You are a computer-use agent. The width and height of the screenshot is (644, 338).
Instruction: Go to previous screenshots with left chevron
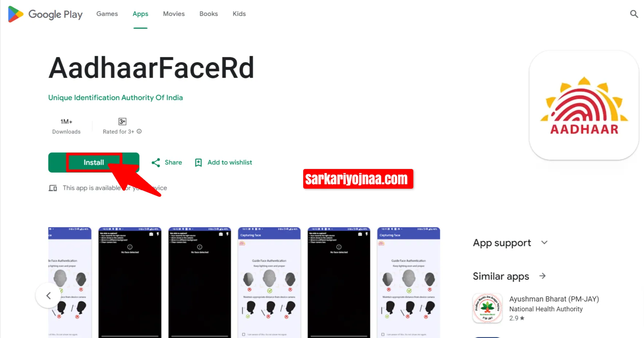(x=48, y=295)
